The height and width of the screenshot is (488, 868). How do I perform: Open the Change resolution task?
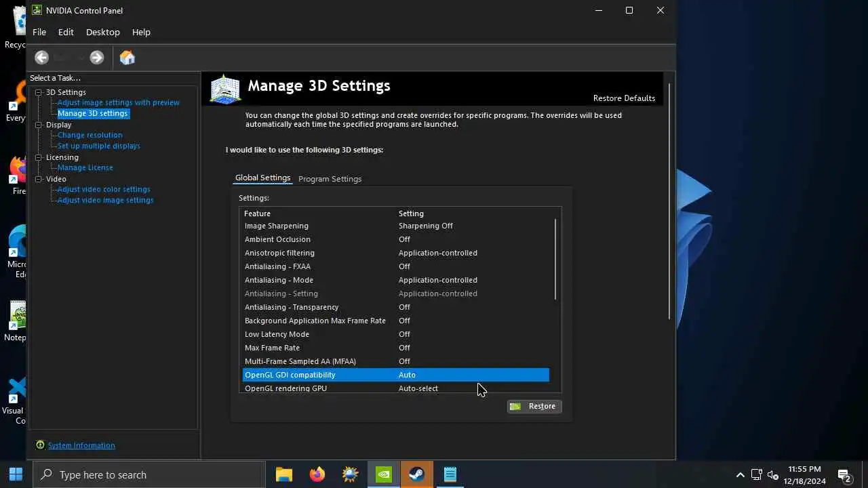90,135
